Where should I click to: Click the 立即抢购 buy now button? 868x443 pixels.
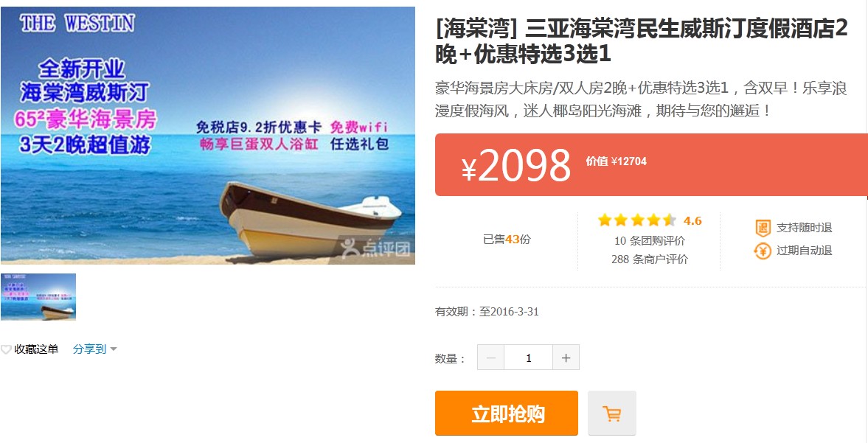tap(507, 413)
